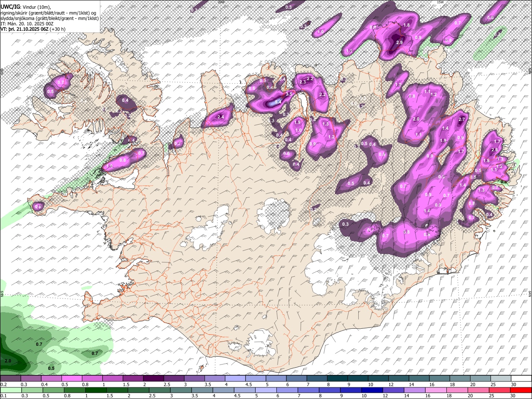This screenshot has height=399, width=532.
Task: Click the 2.6 value near east coast
Action: pos(495,150)
